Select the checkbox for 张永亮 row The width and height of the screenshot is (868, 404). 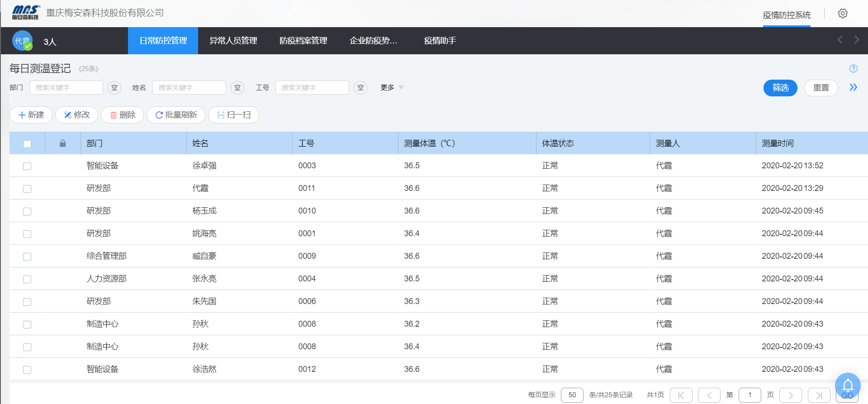click(x=27, y=279)
